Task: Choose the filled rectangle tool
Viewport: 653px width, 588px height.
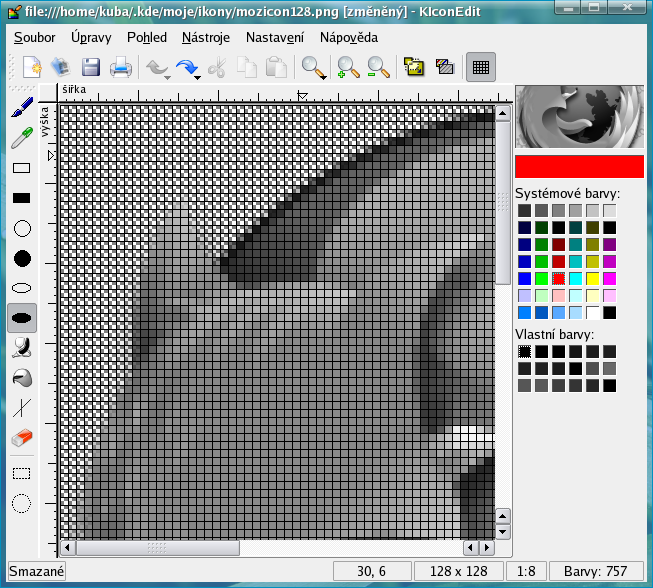Action: (x=21, y=198)
